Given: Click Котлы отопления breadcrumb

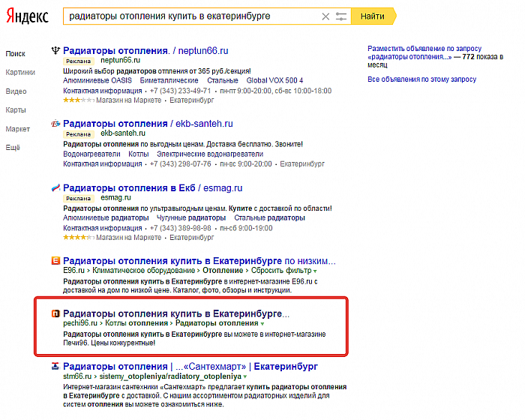Looking at the screenshot, I should [x=136, y=323].
